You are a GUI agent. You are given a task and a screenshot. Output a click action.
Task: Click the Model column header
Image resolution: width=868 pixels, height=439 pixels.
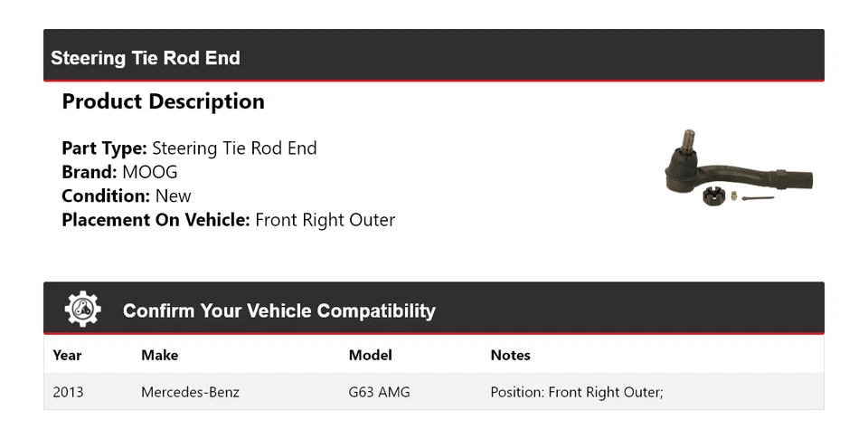click(371, 356)
